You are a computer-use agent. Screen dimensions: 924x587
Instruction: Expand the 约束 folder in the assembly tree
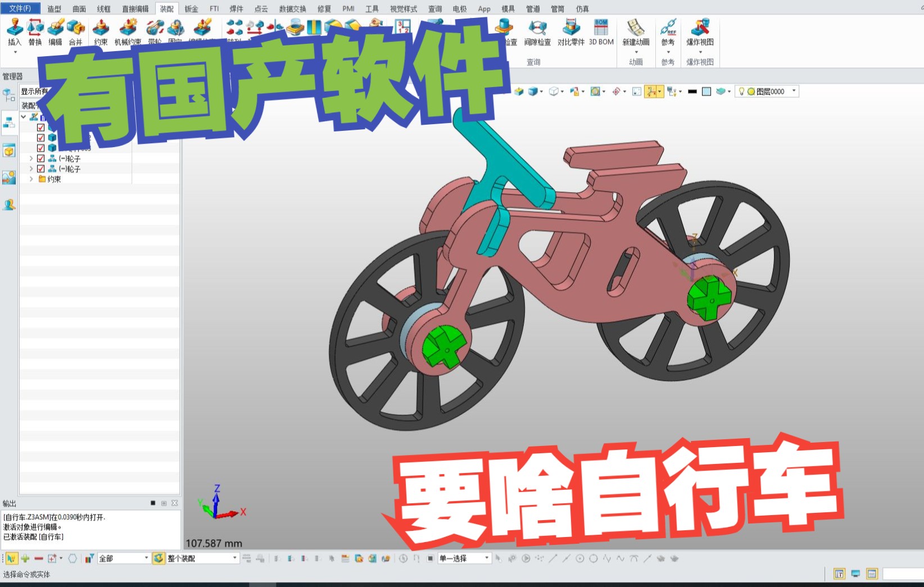pyautogui.click(x=31, y=179)
